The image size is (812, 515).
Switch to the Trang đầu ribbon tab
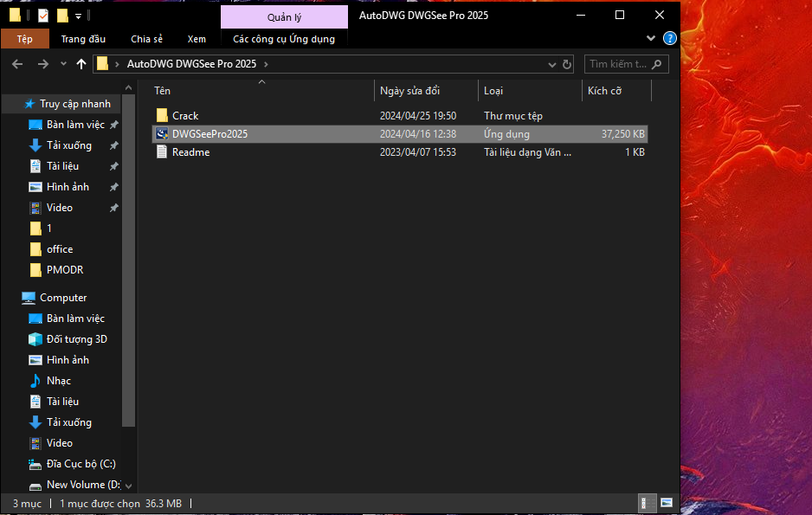(83, 39)
